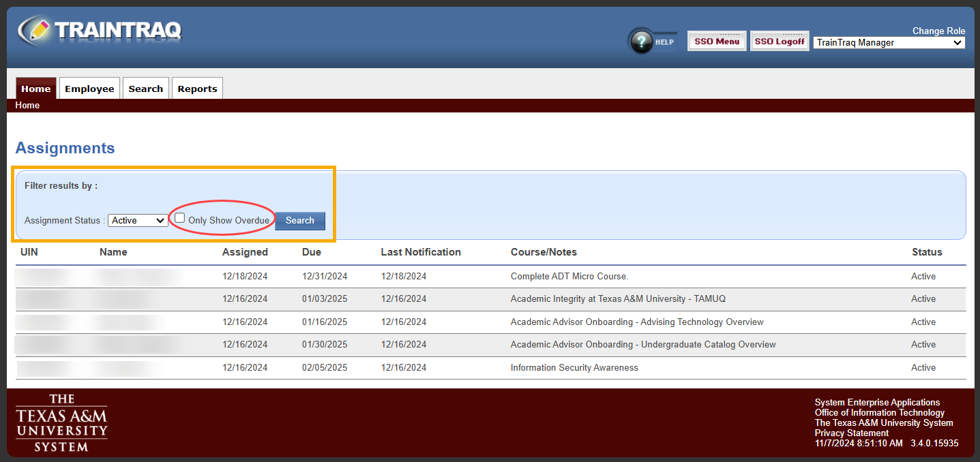Open the HELP question mark icon
980x462 pixels.
[x=641, y=41]
